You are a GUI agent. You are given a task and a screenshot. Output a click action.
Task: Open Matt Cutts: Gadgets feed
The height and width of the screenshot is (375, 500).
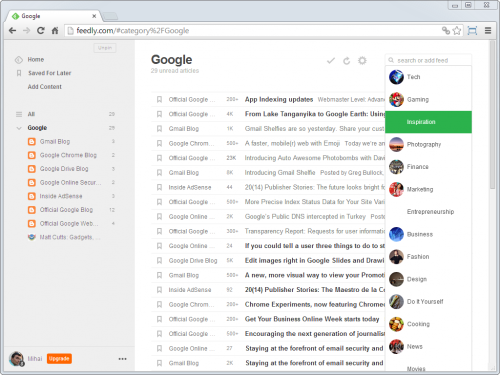tap(69, 237)
